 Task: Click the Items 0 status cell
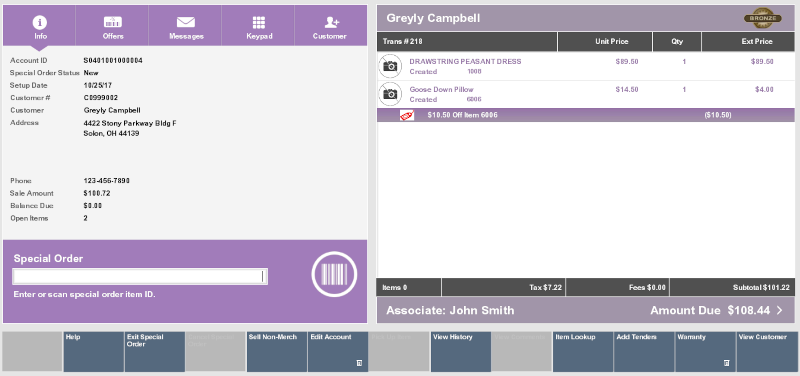click(409, 287)
